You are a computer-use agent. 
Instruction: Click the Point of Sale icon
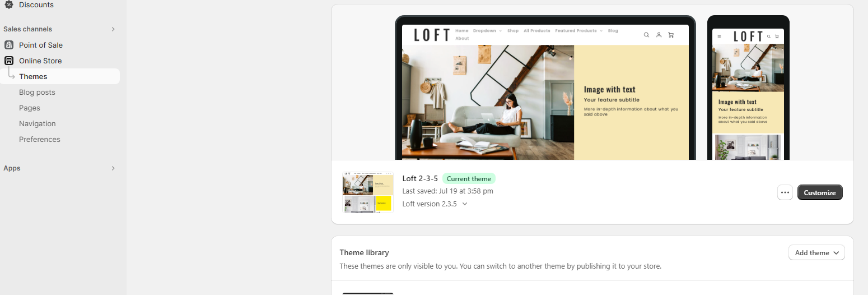click(x=9, y=45)
